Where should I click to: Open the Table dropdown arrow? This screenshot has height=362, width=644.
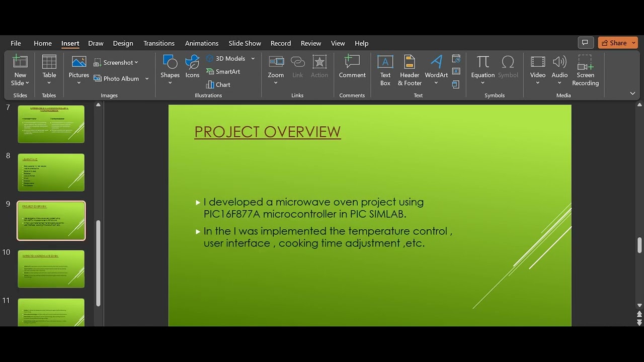point(49,83)
